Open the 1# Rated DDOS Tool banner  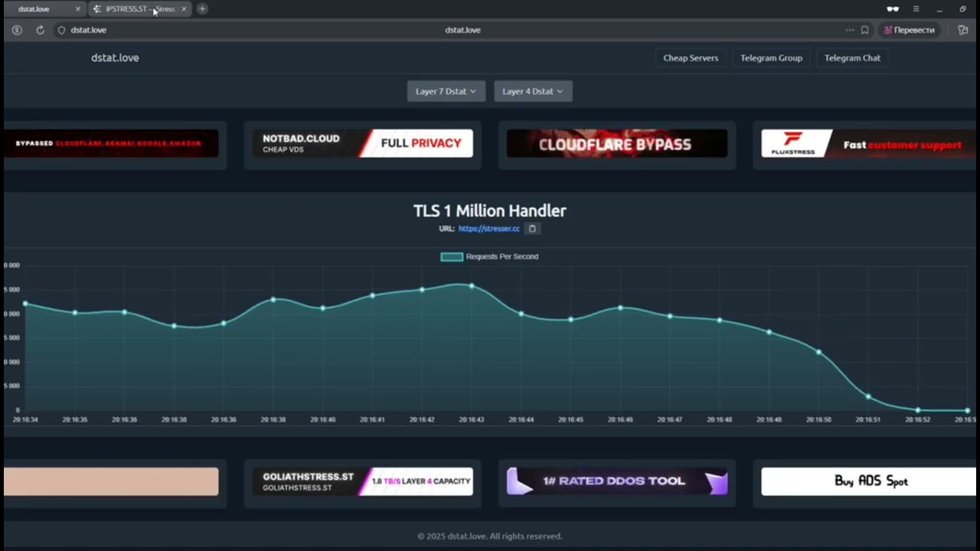tap(617, 481)
